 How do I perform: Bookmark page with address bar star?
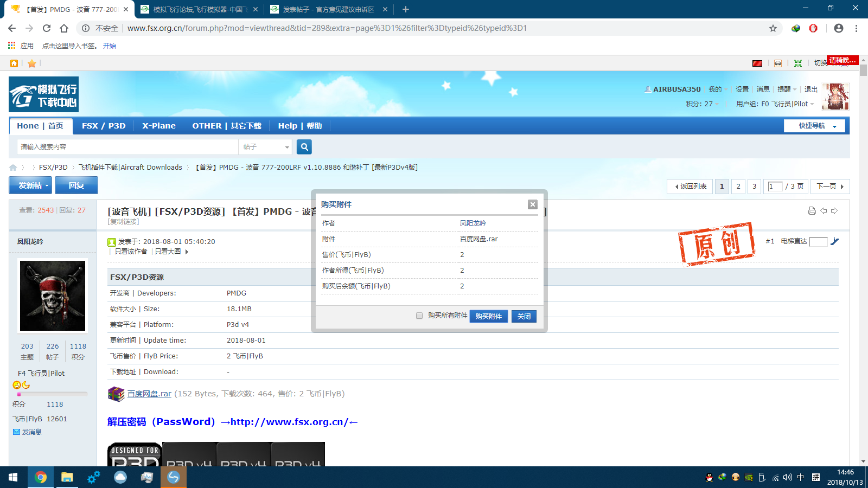pyautogui.click(x=773, y=28)
